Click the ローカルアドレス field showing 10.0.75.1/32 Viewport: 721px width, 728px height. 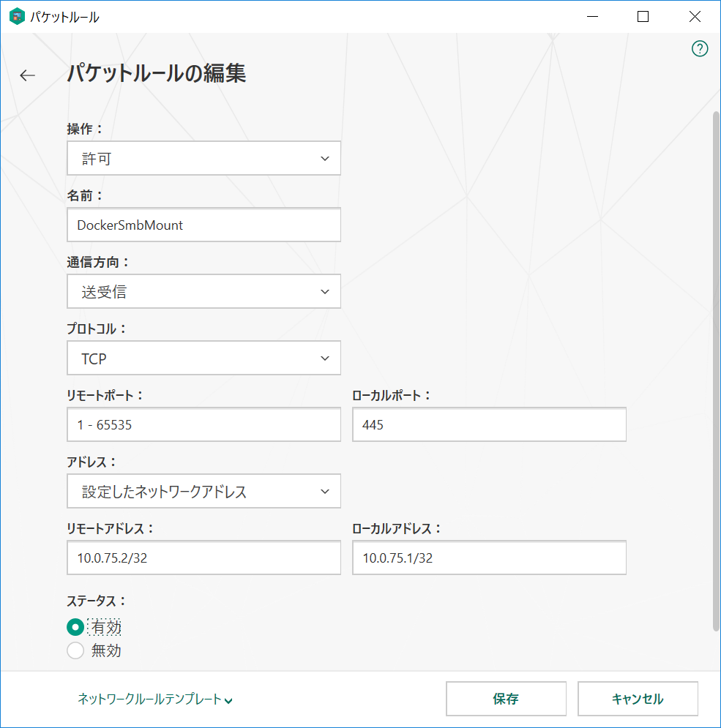tap(489, 558)
